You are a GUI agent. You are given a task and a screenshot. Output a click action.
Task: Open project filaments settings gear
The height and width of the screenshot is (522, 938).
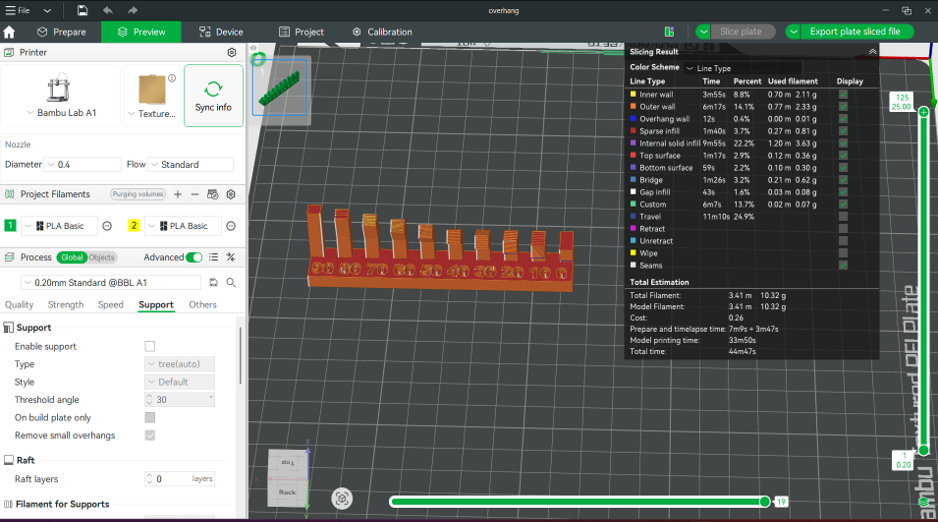pos(231,194)
